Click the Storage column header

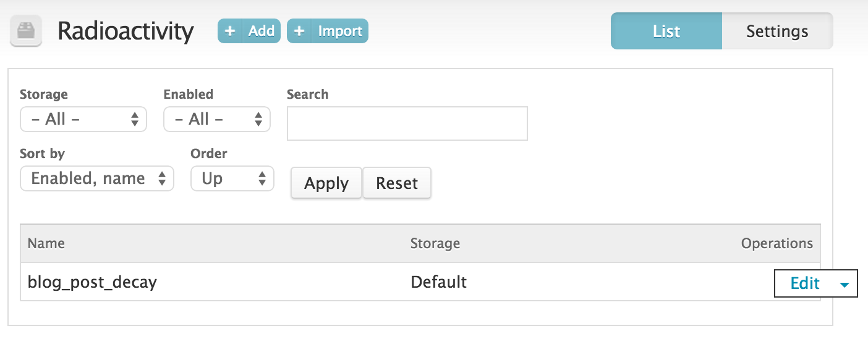(x=435, y=243)
